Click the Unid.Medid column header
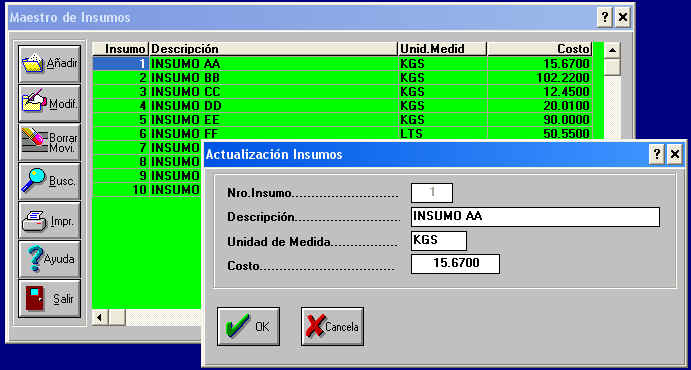This screenshot has width=691, height=370. [x=442, y=49]
